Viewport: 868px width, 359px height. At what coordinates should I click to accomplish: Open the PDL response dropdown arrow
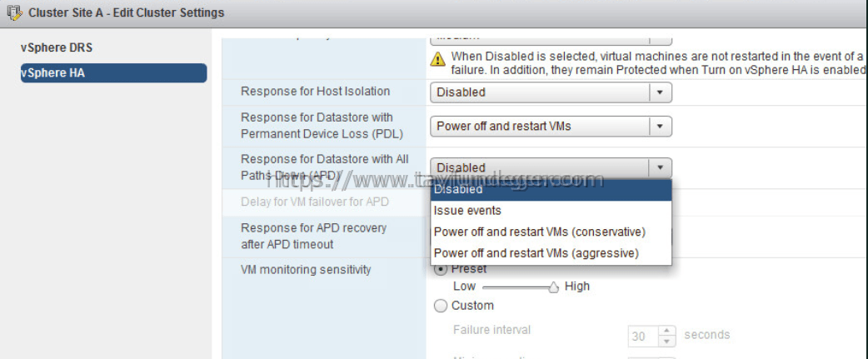660,126
